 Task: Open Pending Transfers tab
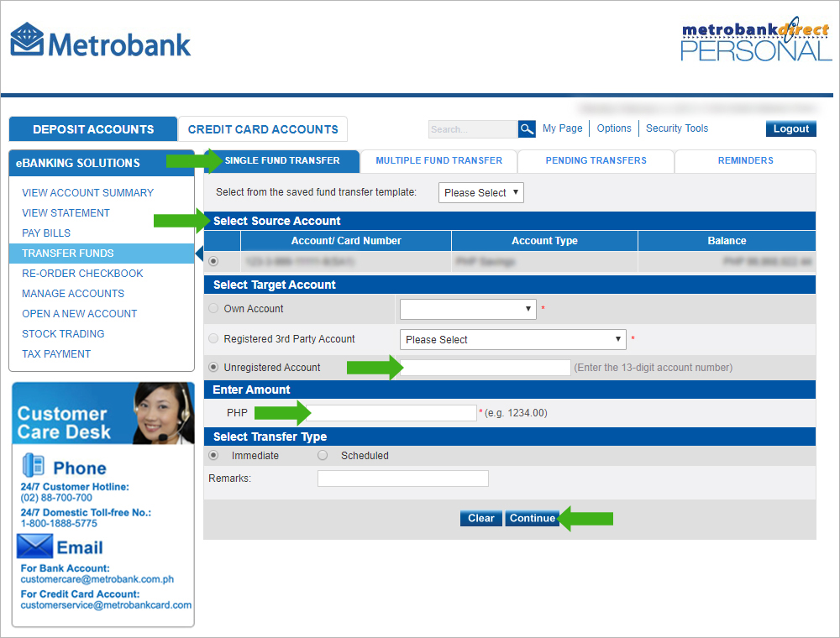coord(596,160)
